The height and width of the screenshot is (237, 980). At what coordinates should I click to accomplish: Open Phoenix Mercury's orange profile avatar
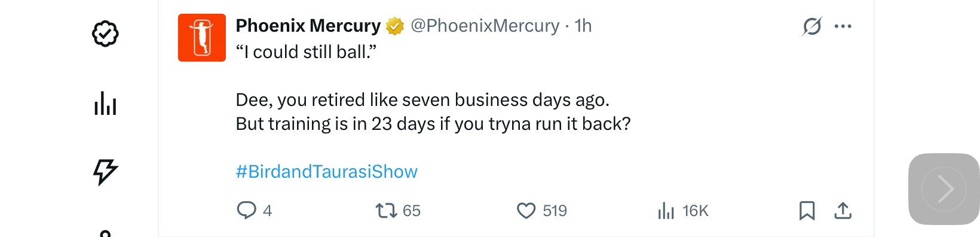coord(202,38)
